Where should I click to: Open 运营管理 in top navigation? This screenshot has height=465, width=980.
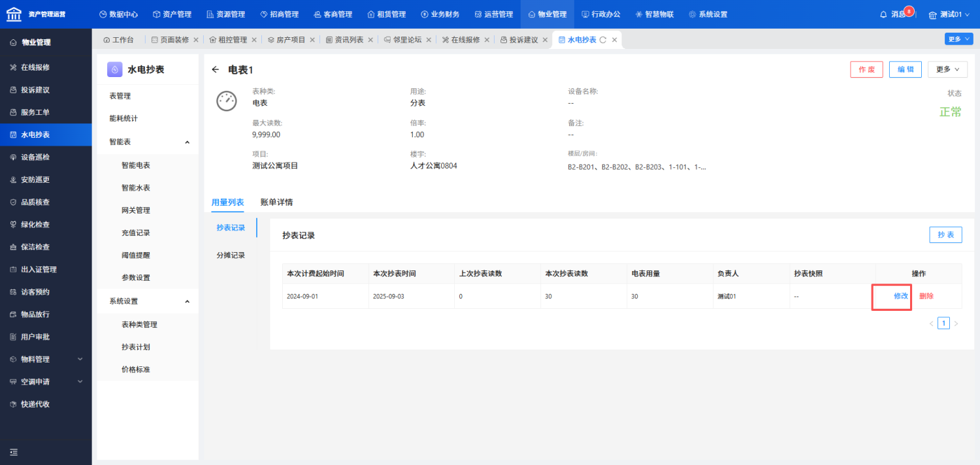point(493,14)
